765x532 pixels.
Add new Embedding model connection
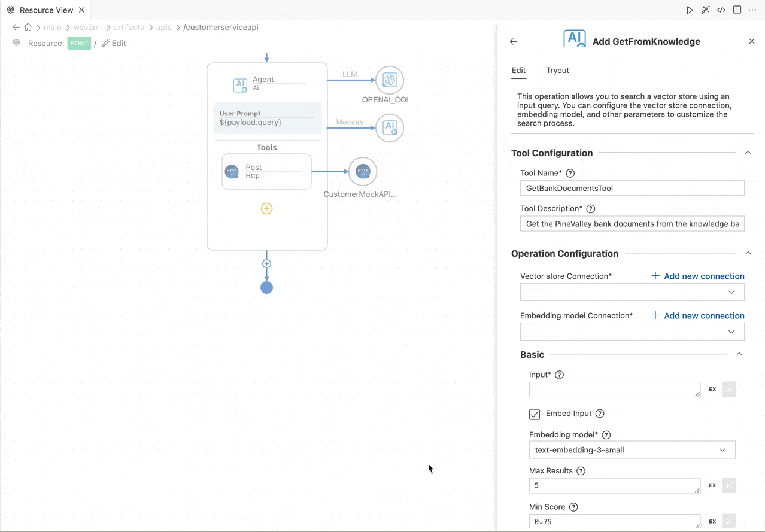click(x=697, y=315)
